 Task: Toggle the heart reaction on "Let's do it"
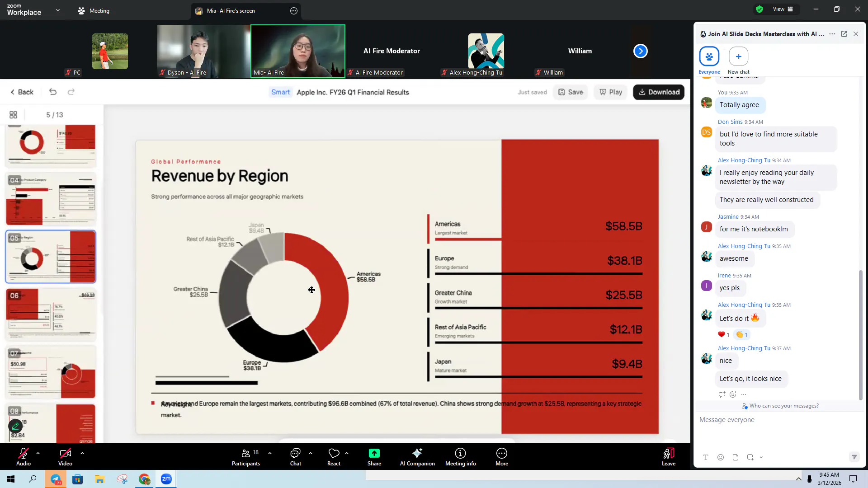click(x=723, y=335)
